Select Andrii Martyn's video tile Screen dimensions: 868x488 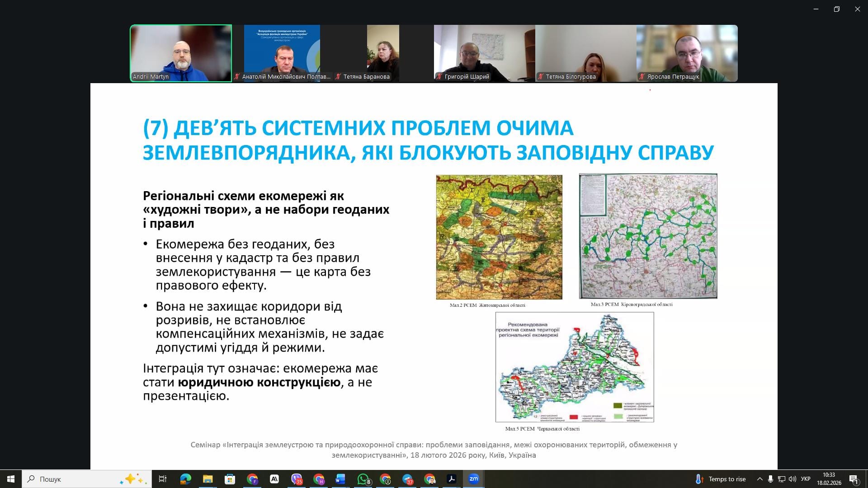pyautogui.click(x=181, y=53)
